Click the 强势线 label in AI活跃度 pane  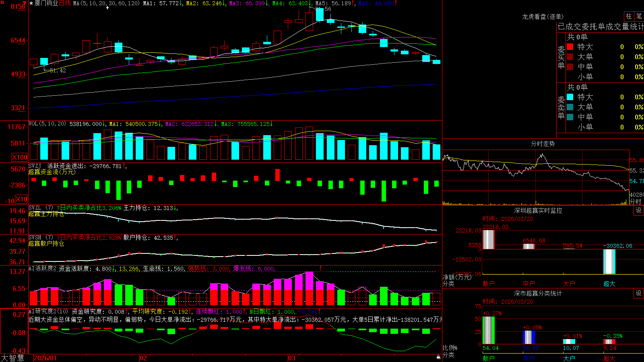coord(197,269)
